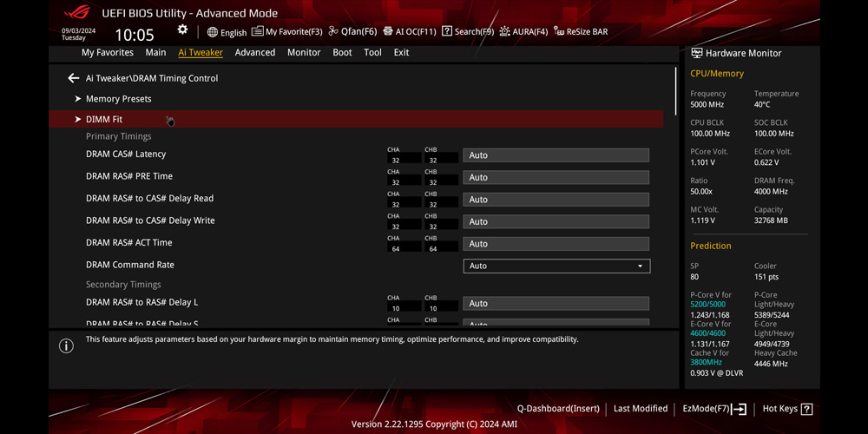
Task: Click RAS# to RAS# Delay L field
Action: tap(556, 303)
